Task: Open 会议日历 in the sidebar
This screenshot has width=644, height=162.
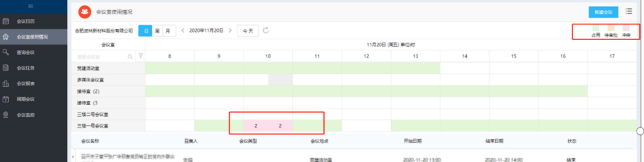Action: tap(26, 21)
